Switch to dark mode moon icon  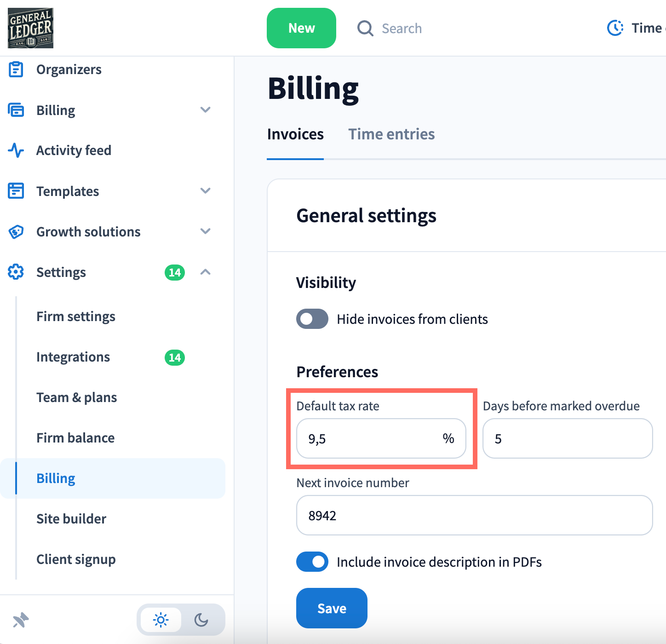201,620
